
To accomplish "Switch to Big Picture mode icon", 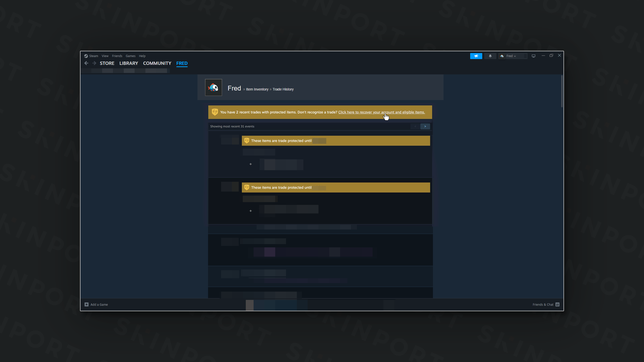I will [533, 56].
